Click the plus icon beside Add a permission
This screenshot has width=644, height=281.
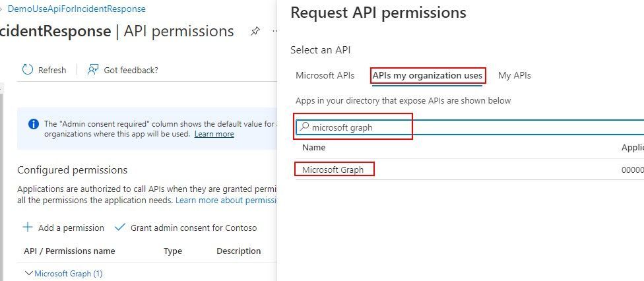(28, 227)
